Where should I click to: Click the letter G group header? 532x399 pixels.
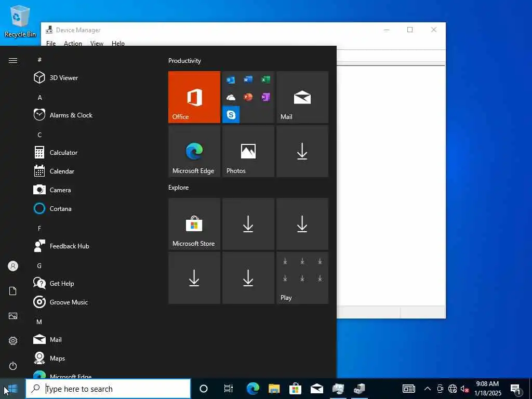(x=39, y=265)
